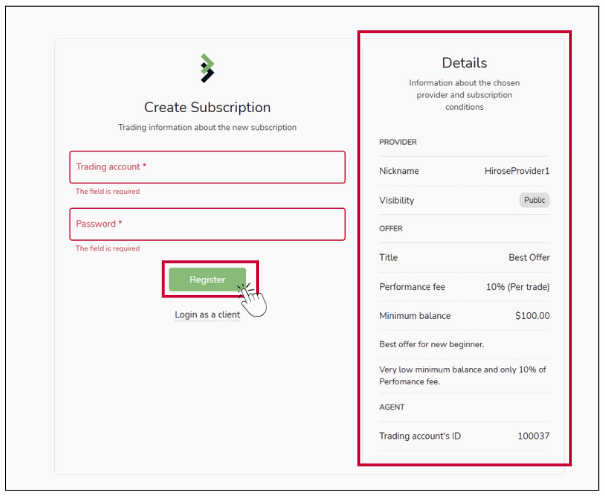This screenshot has width=605, height=496.
Task: Click the Public visibility badge
Action: click(x=534, y=200)
